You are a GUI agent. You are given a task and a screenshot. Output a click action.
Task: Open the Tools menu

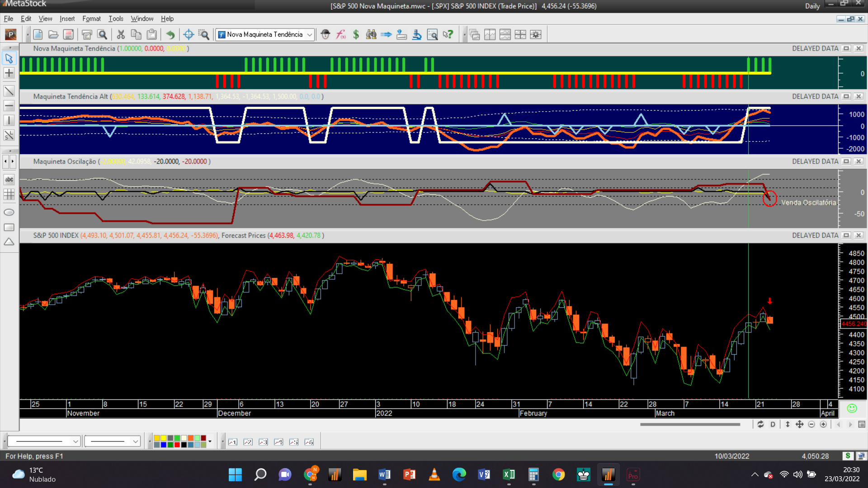(x=116, y=19)
